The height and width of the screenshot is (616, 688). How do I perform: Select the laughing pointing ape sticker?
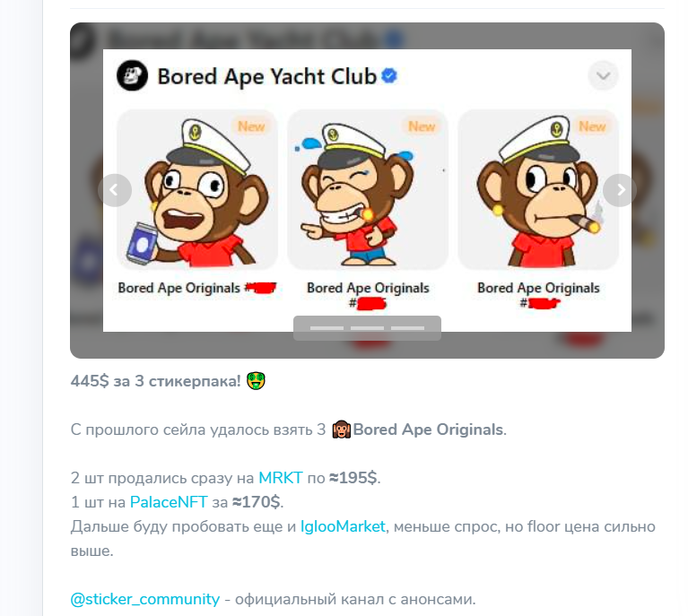tap(368, 189)
